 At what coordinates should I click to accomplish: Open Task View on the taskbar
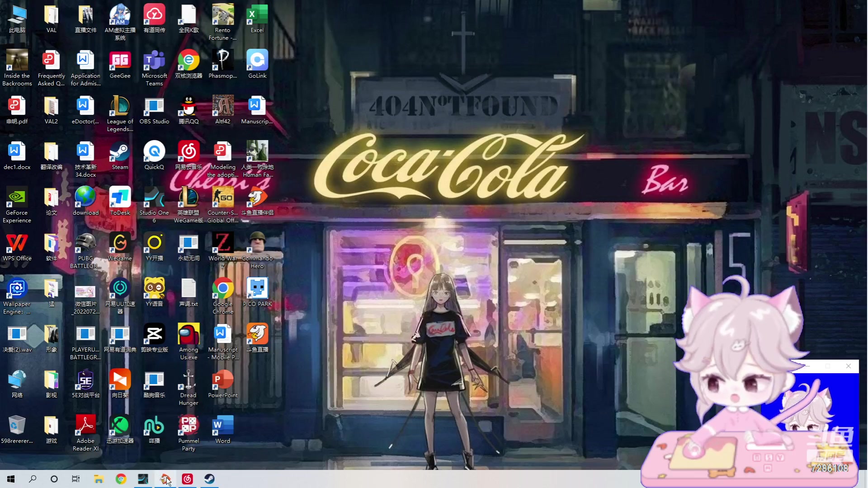click(x=76, y=479)
